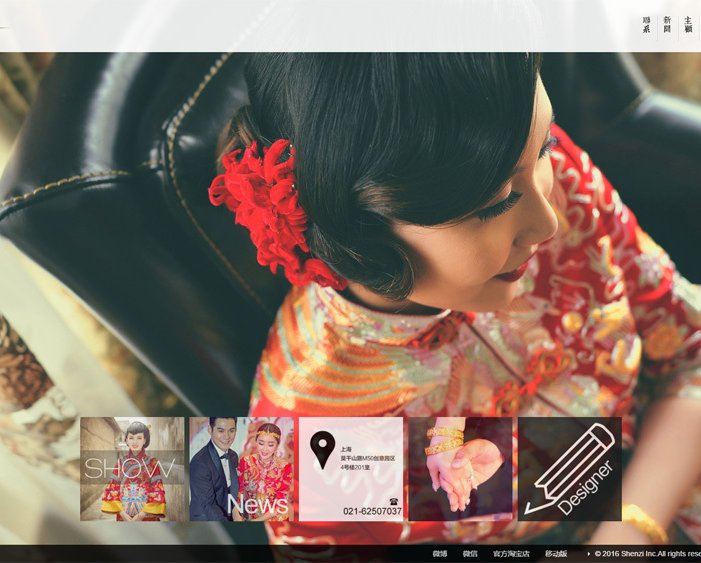
Task: Open the SHOW gallery tile
Action: [x=132, y=469]
